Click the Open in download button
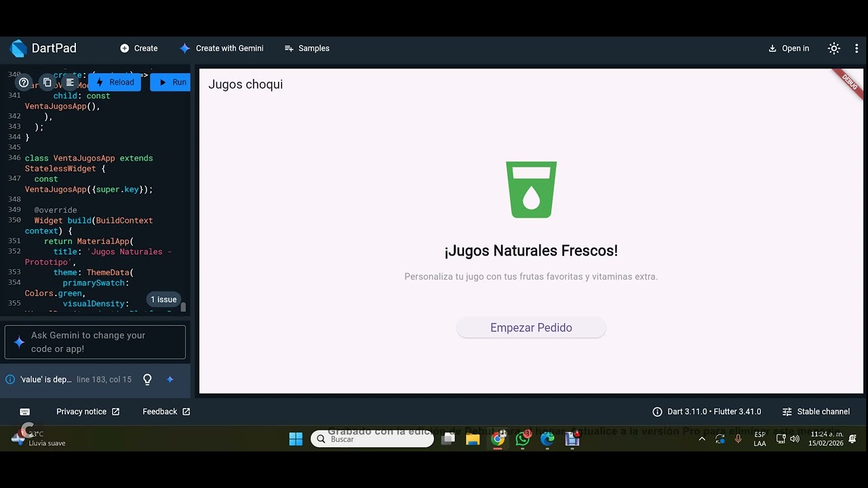The height and width of the screenshot is (488, 868). point(789,48)
